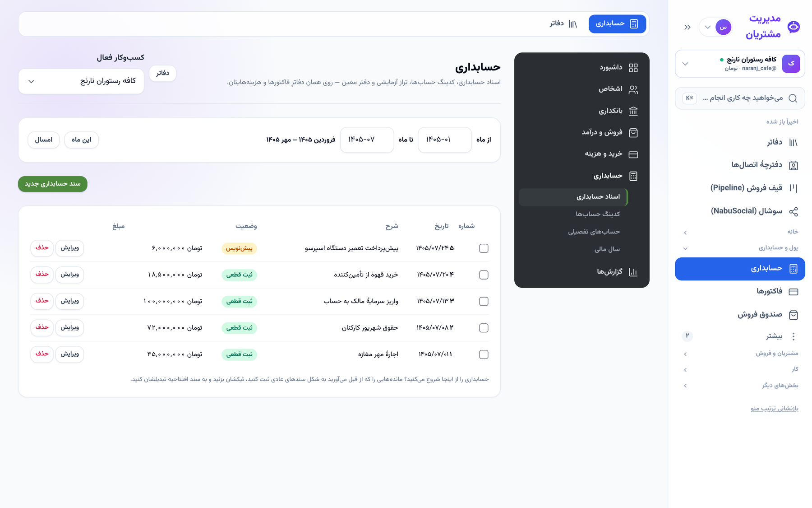Click the بازنشانی ترتیب منو link
The image size is (812, 508).
click(774, 408)
